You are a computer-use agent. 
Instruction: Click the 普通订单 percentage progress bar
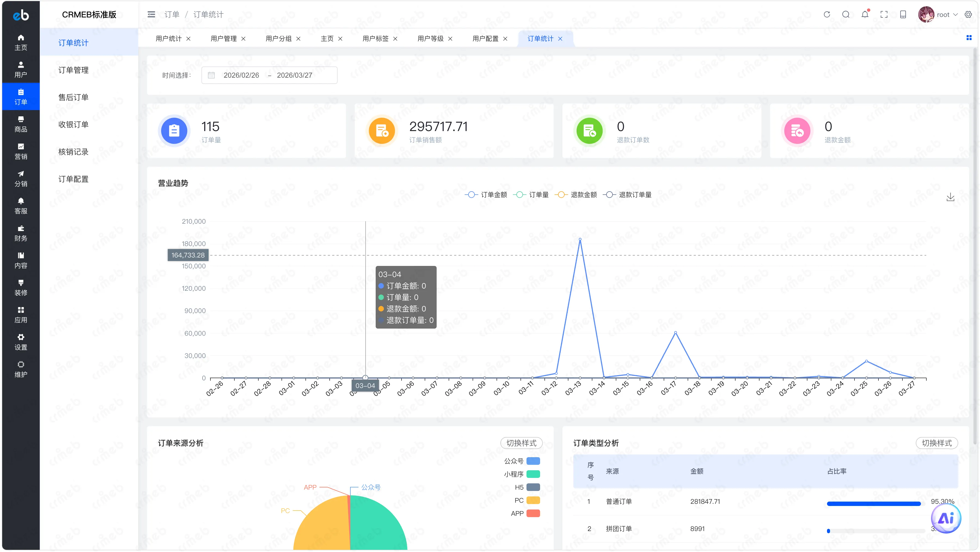[876, 504]
